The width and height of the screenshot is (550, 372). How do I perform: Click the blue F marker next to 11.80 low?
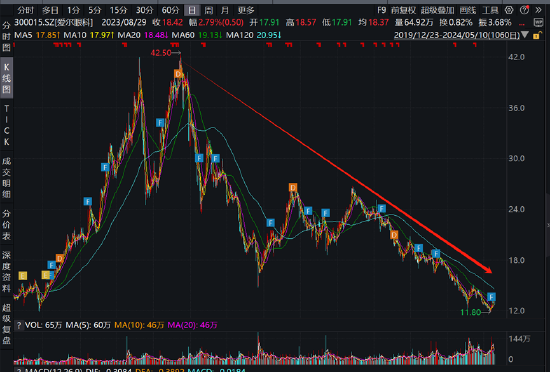[491, 297]
